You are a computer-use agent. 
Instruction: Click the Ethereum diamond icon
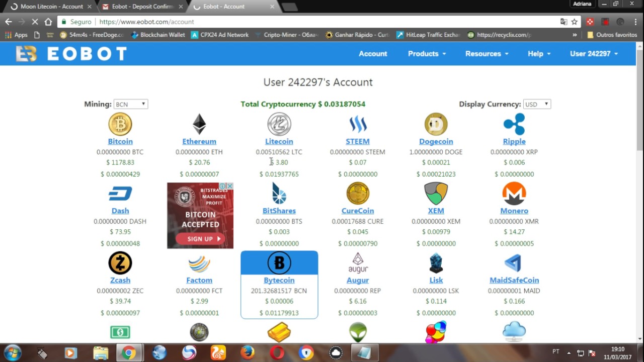point(199,124)
